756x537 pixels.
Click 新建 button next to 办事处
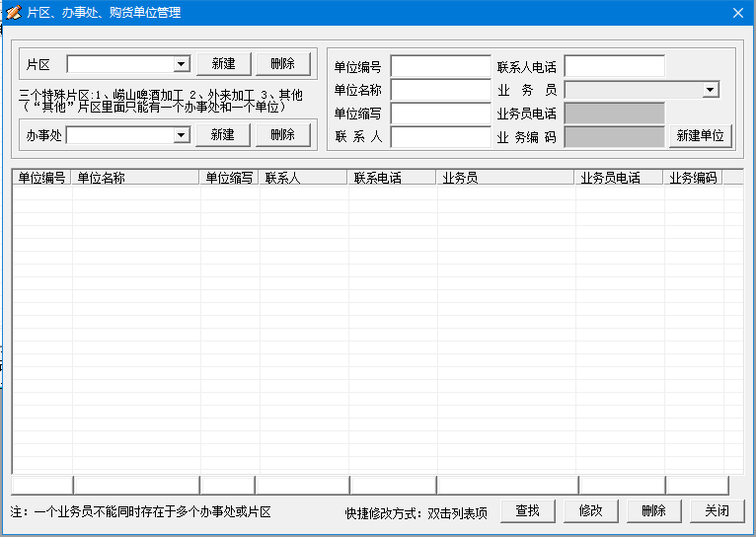pos(223,135)
